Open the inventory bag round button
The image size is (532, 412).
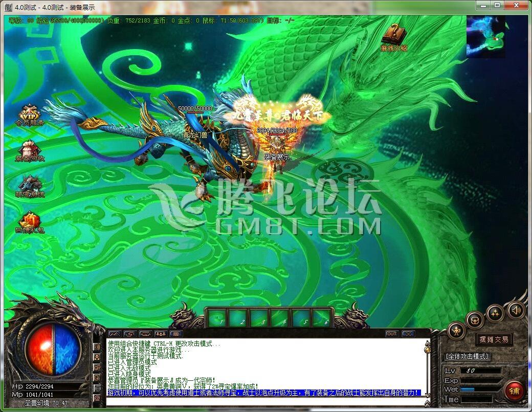pyautogui.click(x=475, y=319)
